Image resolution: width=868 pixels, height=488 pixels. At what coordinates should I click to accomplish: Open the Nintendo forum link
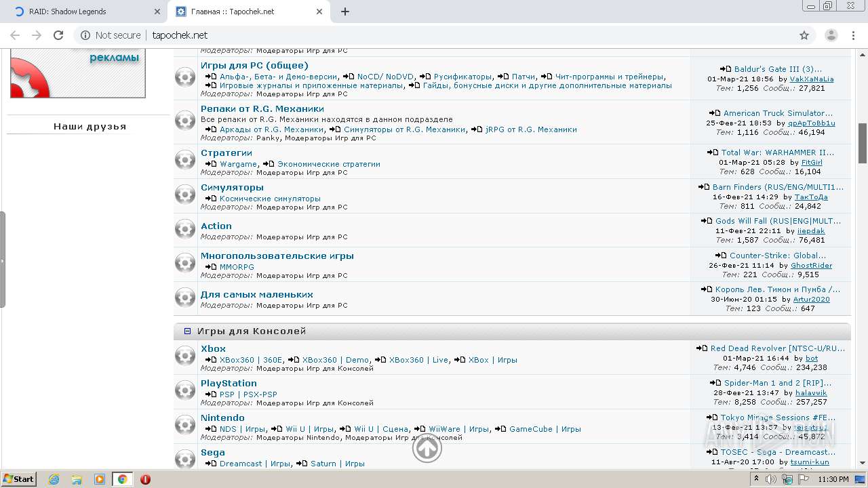[x=222, y=418]
